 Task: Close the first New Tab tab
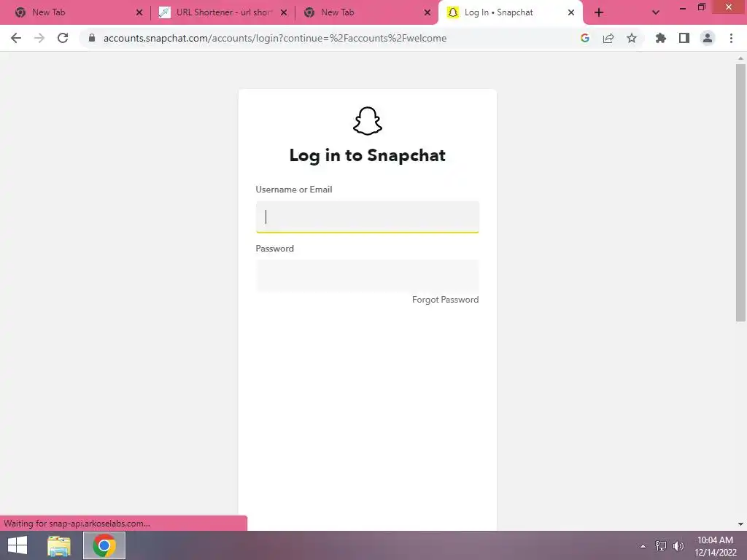click(139, 12)
